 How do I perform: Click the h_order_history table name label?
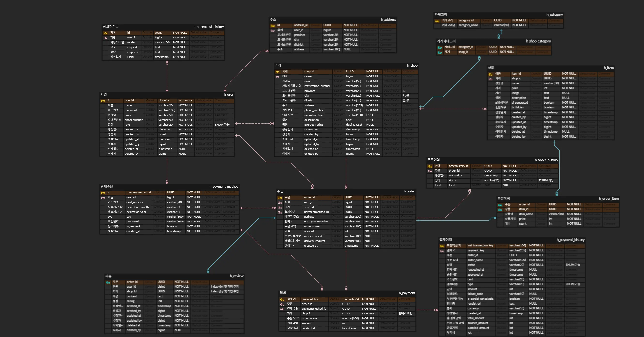pos(546,160)
